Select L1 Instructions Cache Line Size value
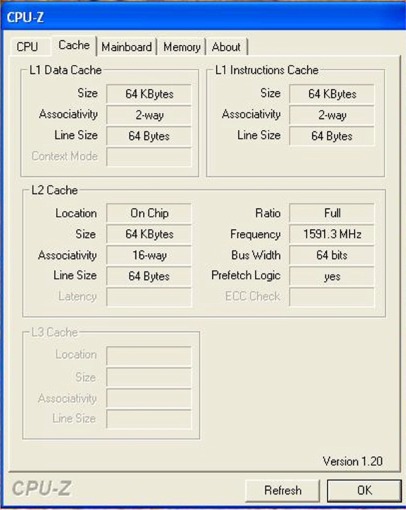Image resolution: width=406 pixels, height=510 pixels. tap(332, 136)
